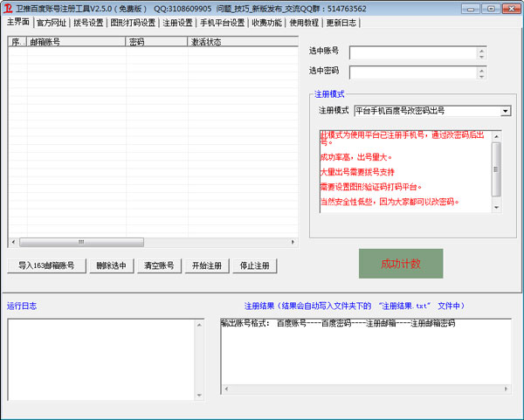Click the 清空账号 button
Screen dimensions: 524x420
tap(159, 265)
